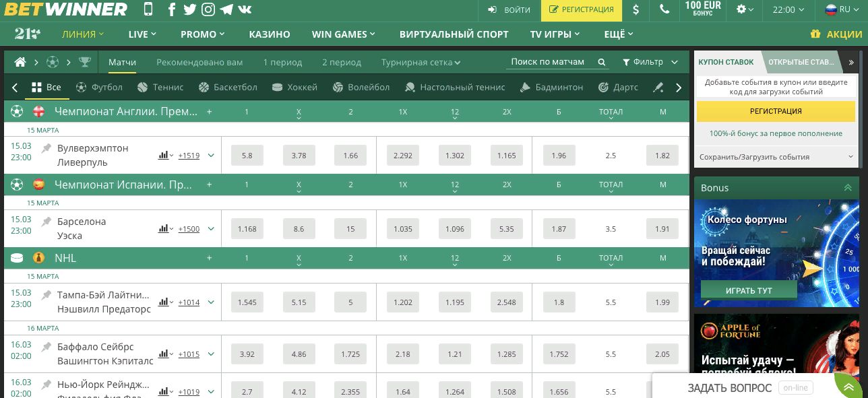The width and height of the screenshot is (868, 398).
Task: Open the LIVE menu
Action: [x=142, y=34]
